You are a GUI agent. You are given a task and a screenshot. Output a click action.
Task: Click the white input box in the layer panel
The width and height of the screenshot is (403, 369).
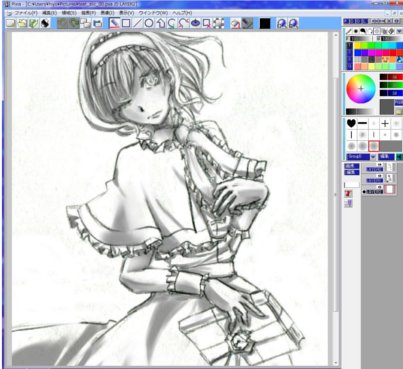[352, 184]
